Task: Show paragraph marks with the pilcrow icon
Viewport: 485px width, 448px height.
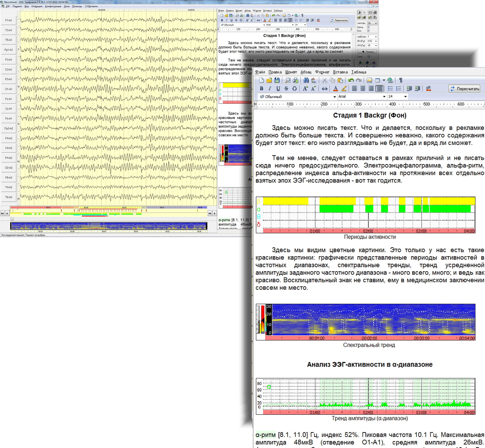Action: coord(401,80)
